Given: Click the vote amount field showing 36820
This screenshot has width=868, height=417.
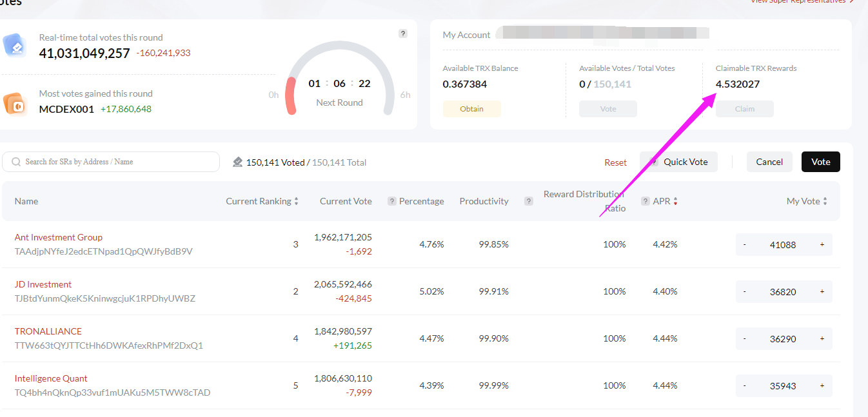Looking at the screenshot, I should click(783, 292).
